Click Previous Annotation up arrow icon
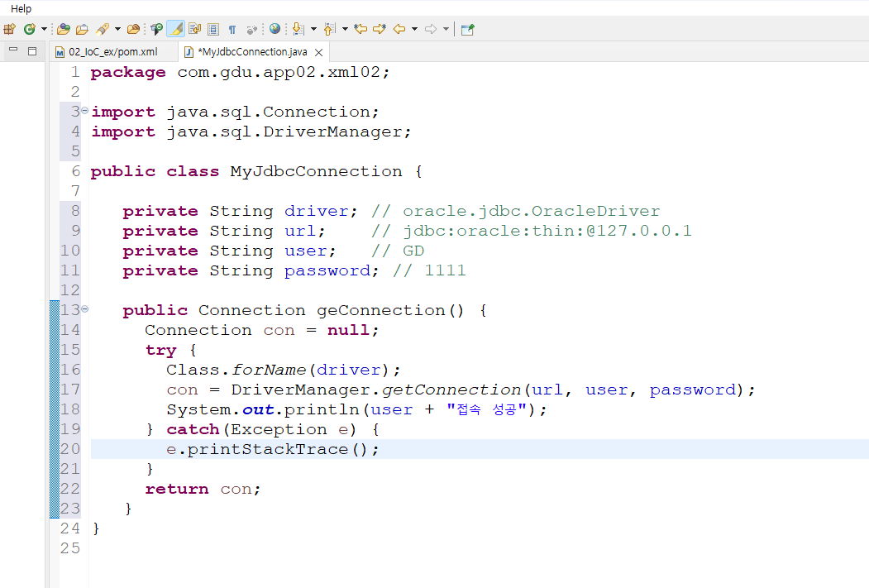 click(x=329, y=30)
